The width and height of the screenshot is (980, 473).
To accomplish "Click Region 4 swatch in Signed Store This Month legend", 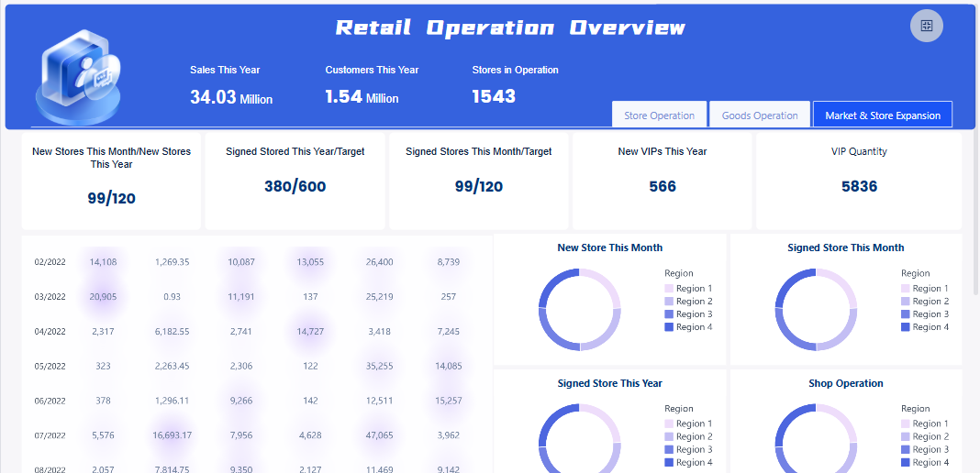I will (906, 327).
